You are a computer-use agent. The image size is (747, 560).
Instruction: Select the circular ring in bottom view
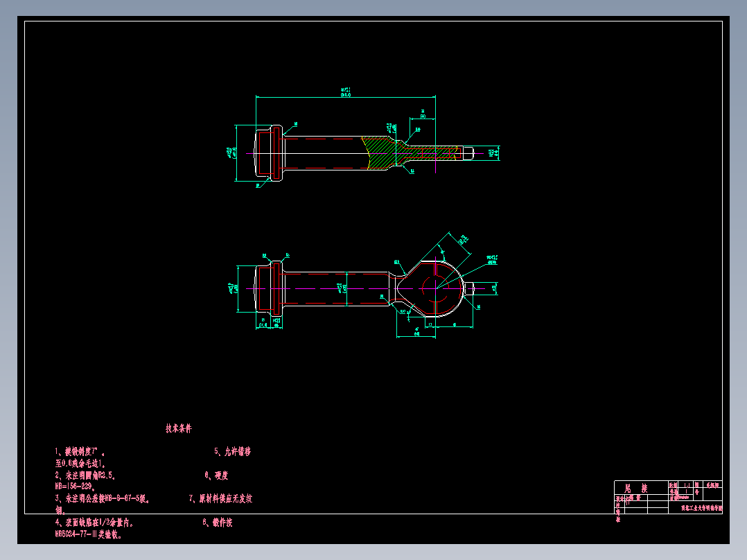click(435, 288)
